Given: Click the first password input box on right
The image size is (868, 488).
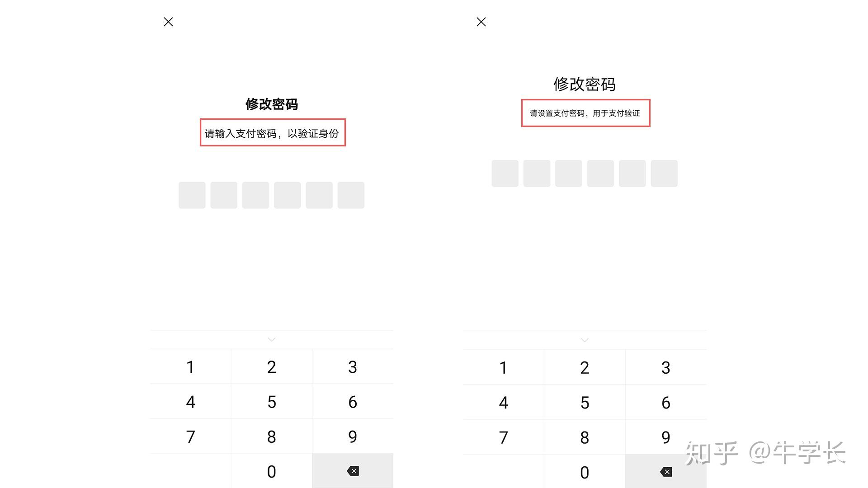Looking at the screenshot, I should (505, 173).
